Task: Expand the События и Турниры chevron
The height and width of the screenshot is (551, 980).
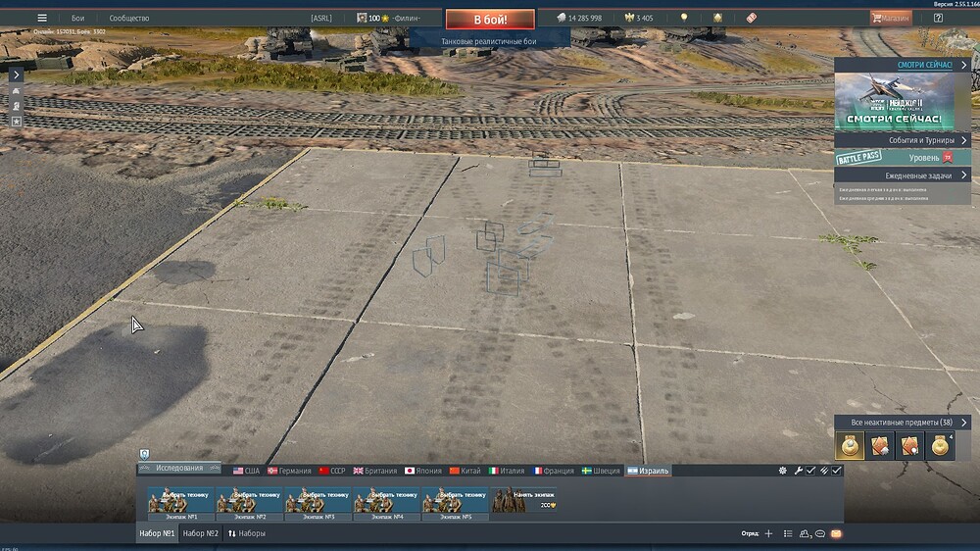Action: pos(963,140)
